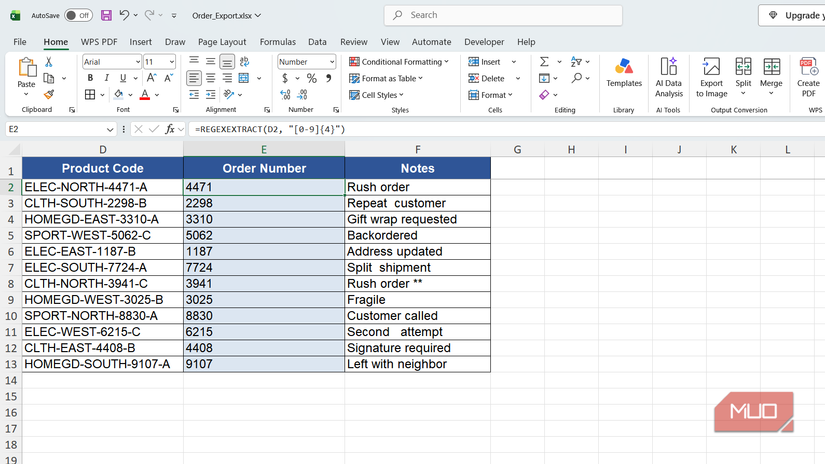Click Find and Select magnifier icon
The image size is (825, 464).
[577, 78]
